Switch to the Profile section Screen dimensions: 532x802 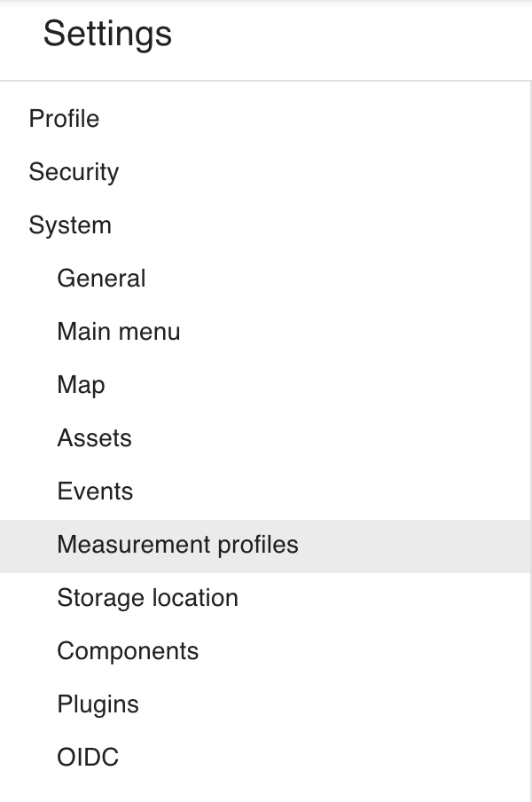click(64, 119)
